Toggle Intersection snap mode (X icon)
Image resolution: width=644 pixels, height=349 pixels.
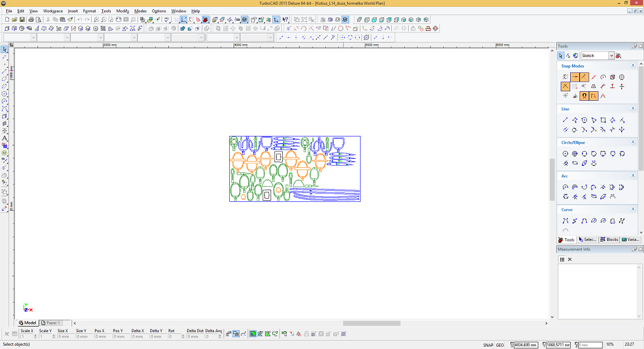click(565, 86)
